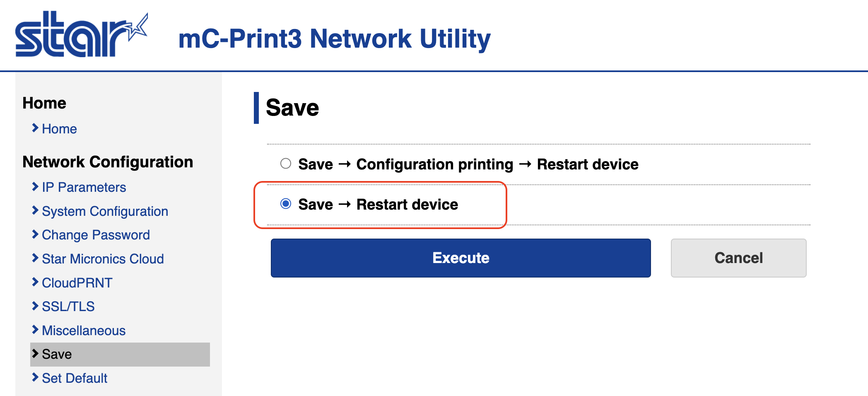Click chevron arrow beside SSL/TLS
The image size is (868, 396).
tap(35, 306)
